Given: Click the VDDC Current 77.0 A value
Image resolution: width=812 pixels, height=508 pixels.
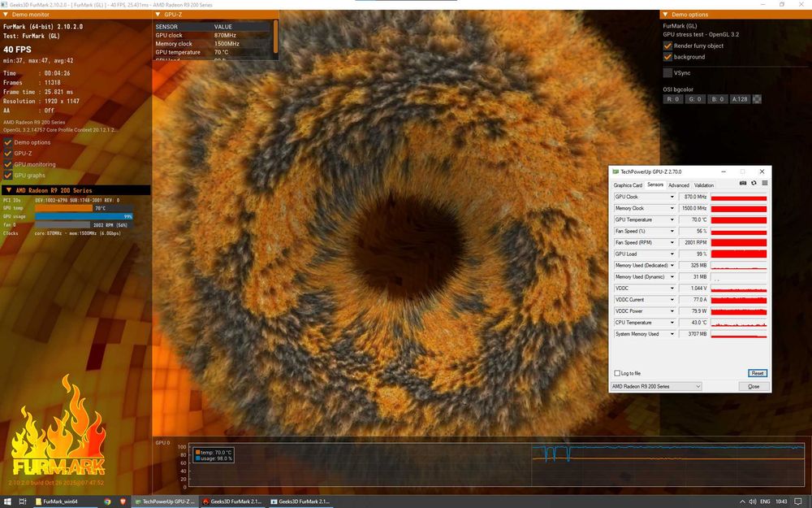Looking at the screenshot, I should [693, 300].
